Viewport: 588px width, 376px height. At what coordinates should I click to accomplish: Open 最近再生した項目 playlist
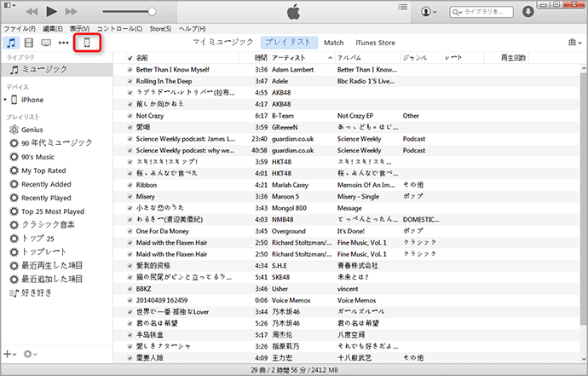point(52,266)
